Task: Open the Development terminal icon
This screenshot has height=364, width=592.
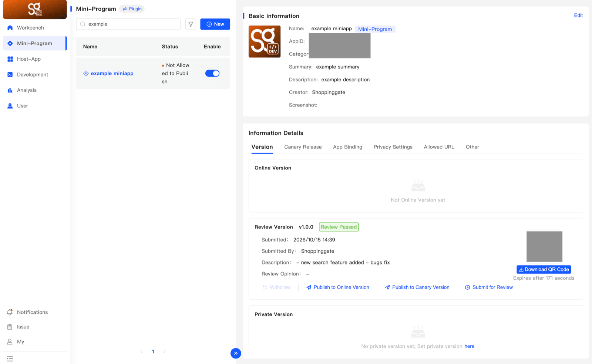Action: click(10, 74)
